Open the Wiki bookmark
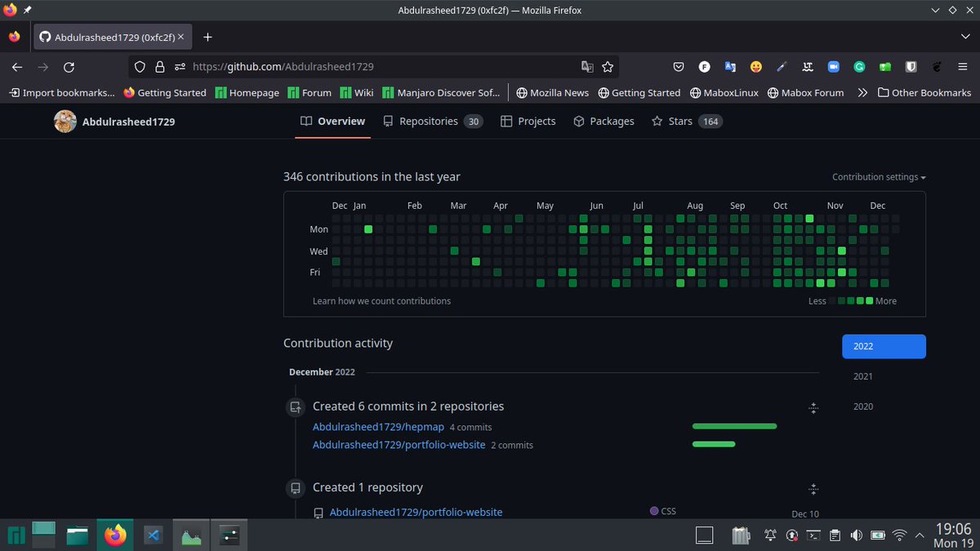 [357, 93]
